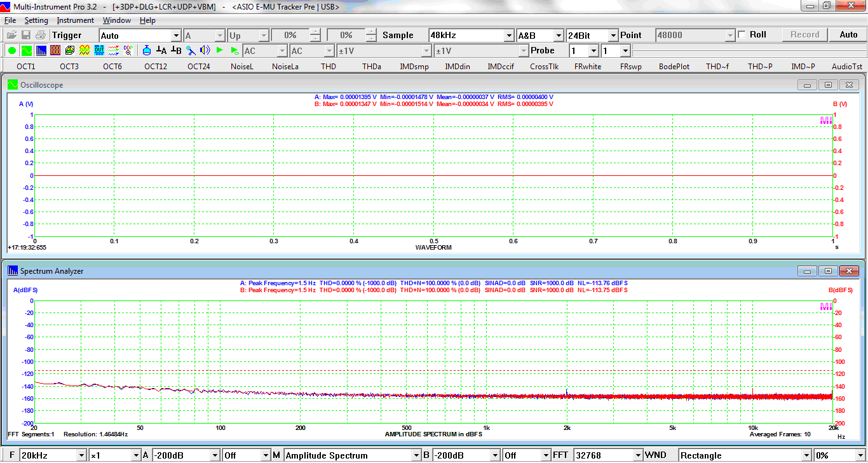Load the CrossTlk panel setting
868x463 pixels.
tap(545, 66)
